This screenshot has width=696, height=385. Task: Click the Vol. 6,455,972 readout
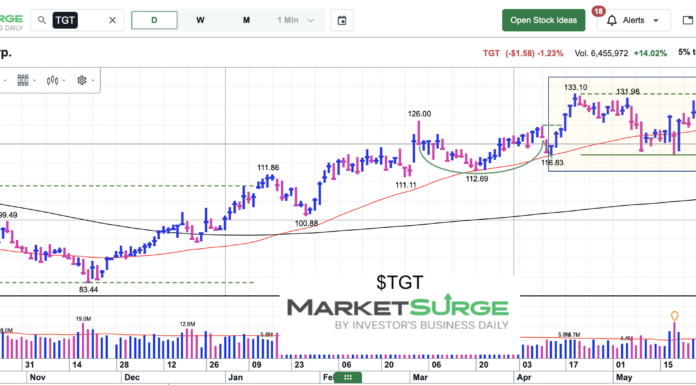coord(601,53)
